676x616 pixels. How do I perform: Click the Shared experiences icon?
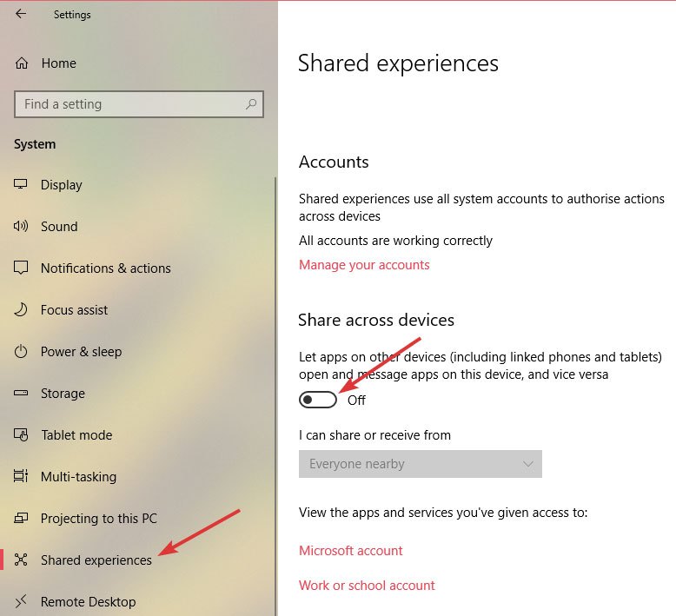pos(21,560)
